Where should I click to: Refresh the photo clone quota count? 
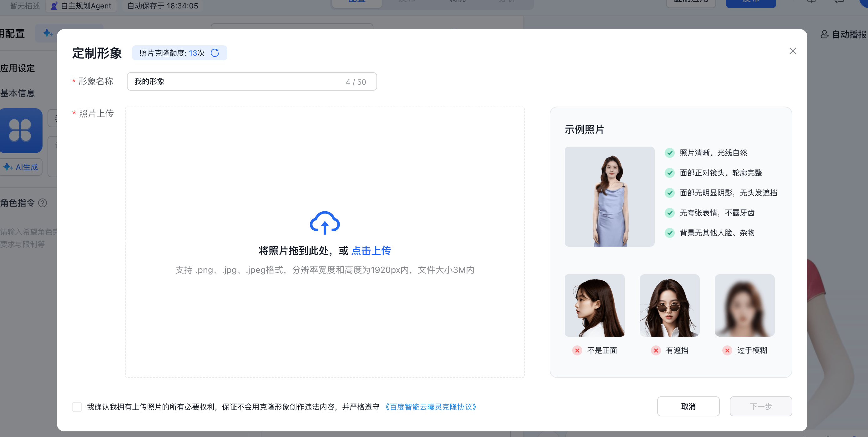[214, 53]
